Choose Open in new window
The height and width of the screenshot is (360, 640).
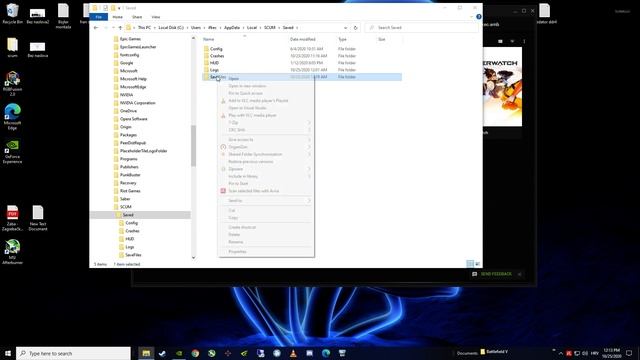coord(266,86)
